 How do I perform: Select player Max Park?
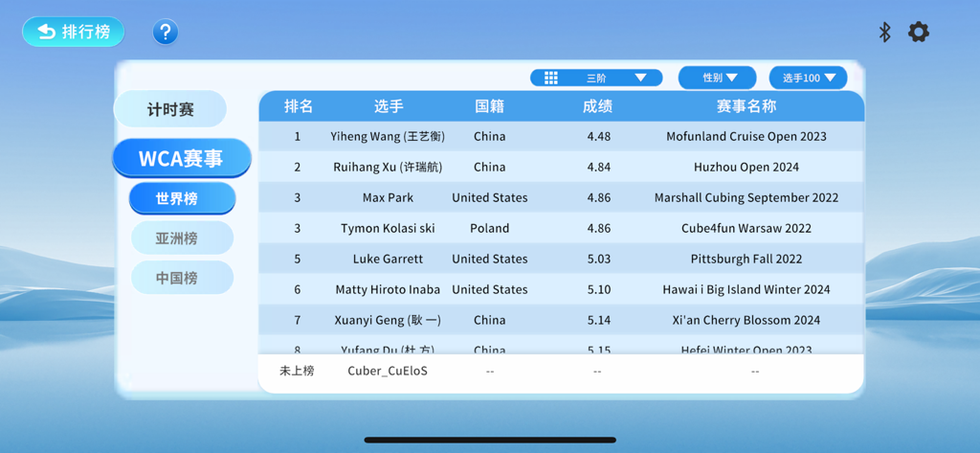point(388,197)
